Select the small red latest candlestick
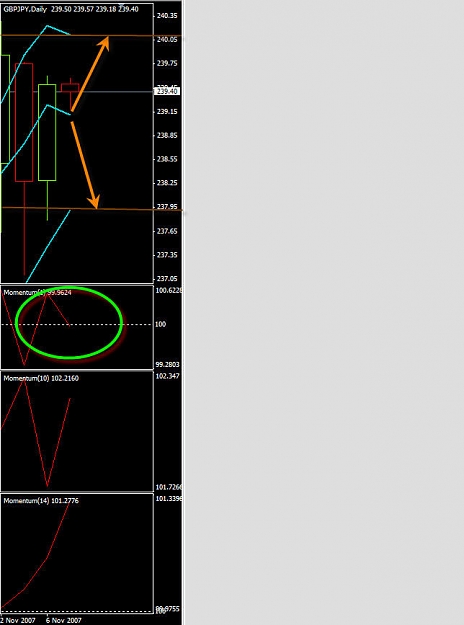The height and width of the screenshot is (625, 464). pyautogui.click(x=70, y=88)
